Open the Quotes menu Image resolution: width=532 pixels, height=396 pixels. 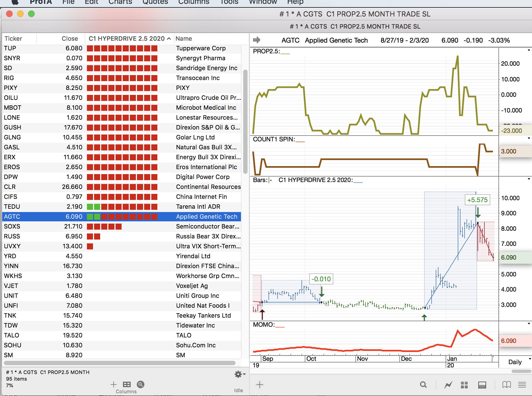pos(155,2)
